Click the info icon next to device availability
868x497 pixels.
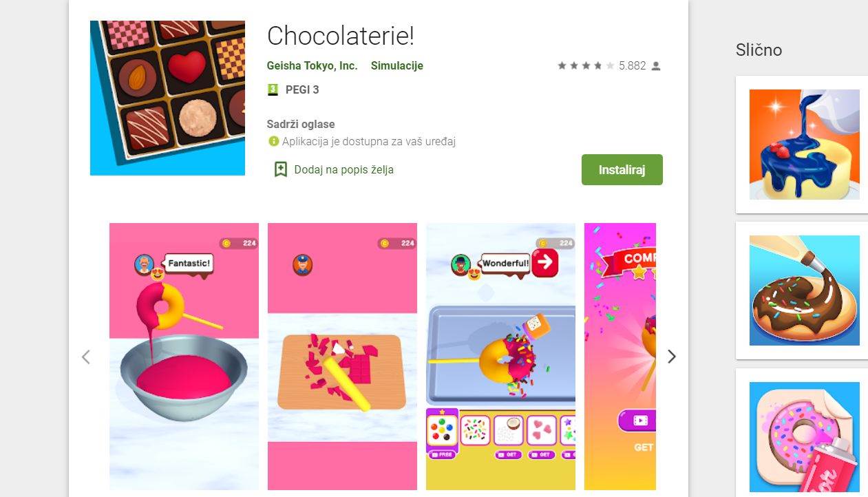coord(274,142)
